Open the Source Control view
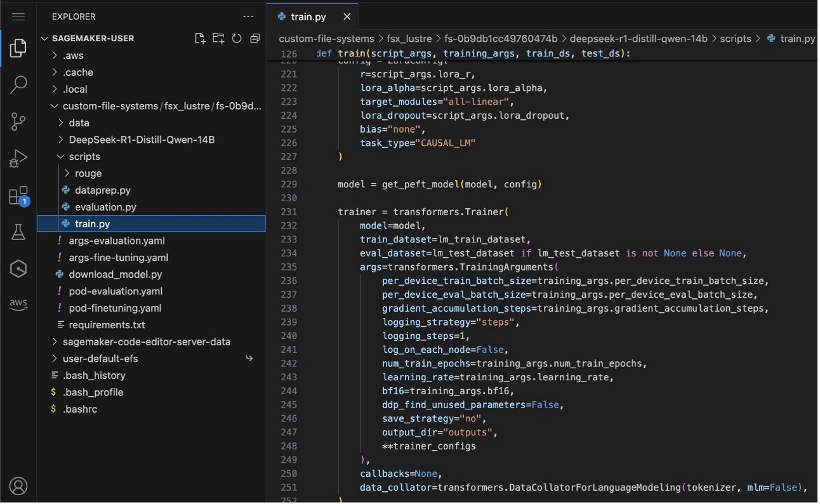The height and width of the screenshot is (504, 820). point(18,121)
